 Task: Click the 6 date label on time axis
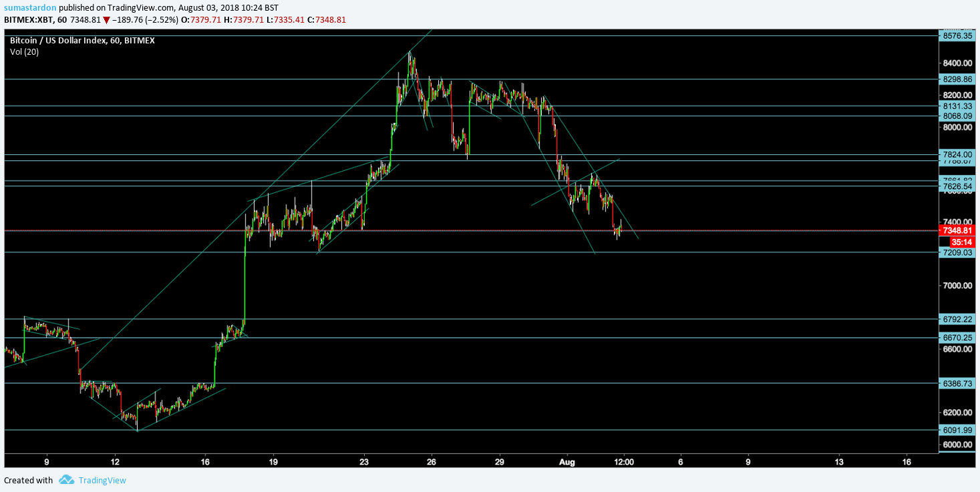coord(681,461)
